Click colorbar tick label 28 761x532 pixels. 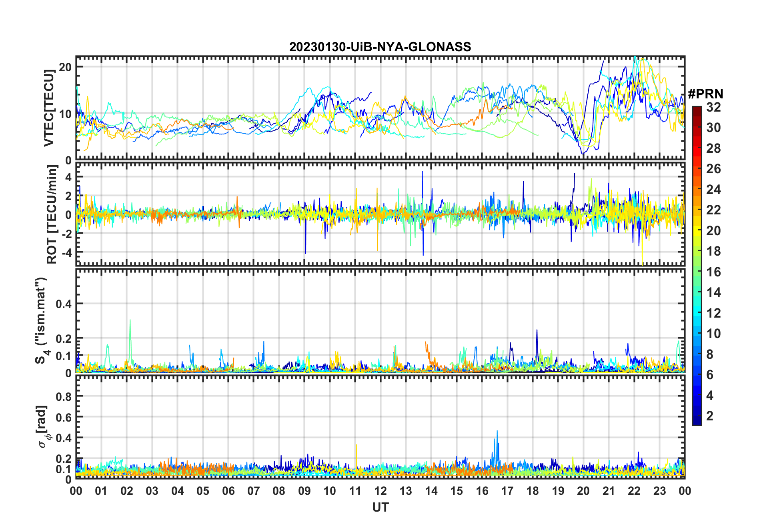pyautogui.click(x=713, y=148)
